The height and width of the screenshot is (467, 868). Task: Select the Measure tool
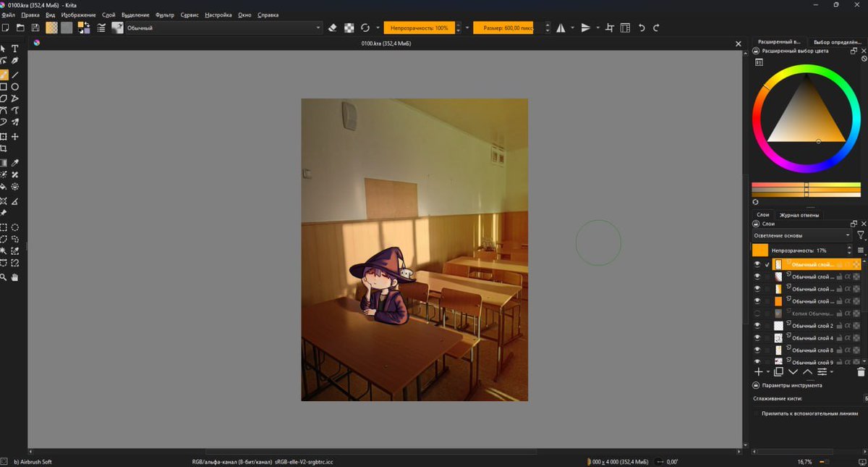(x=14, y=201)
